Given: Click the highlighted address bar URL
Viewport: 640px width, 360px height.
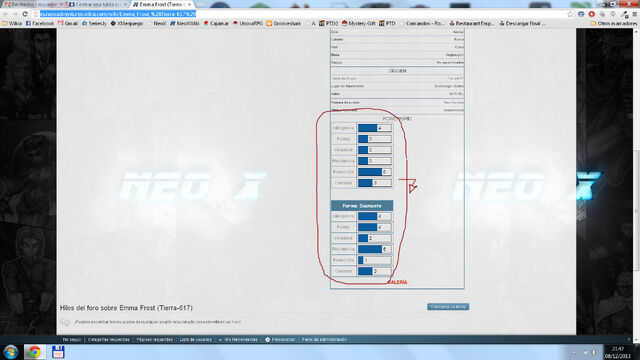Looking at the screenshot, I should click(x=118, y=14).
